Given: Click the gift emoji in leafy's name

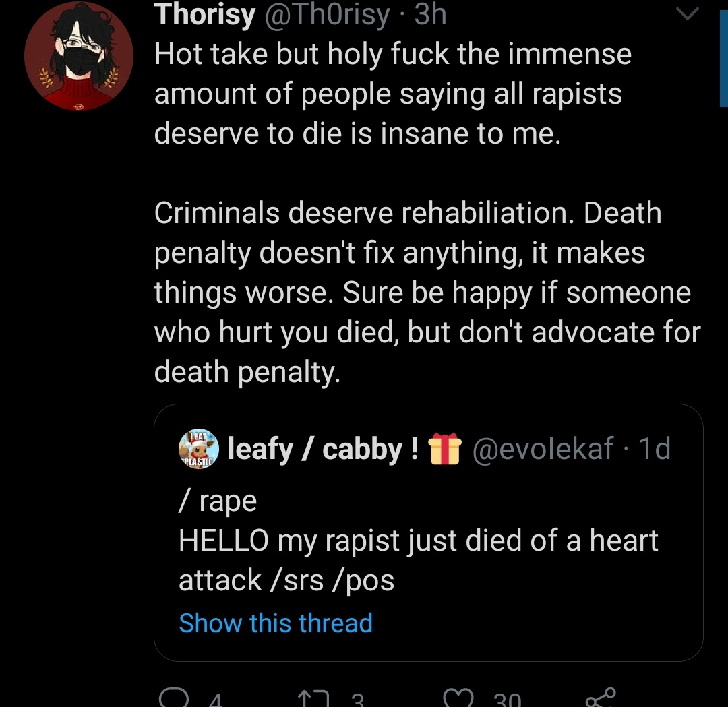Looking at the screenshot, I should click(x=445, y=448).
